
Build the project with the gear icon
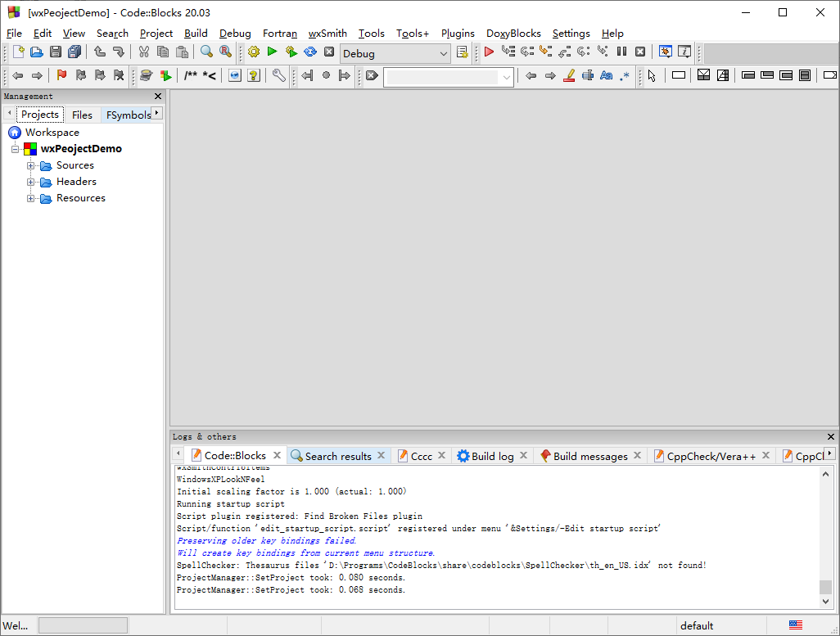[x=254, y=52]
